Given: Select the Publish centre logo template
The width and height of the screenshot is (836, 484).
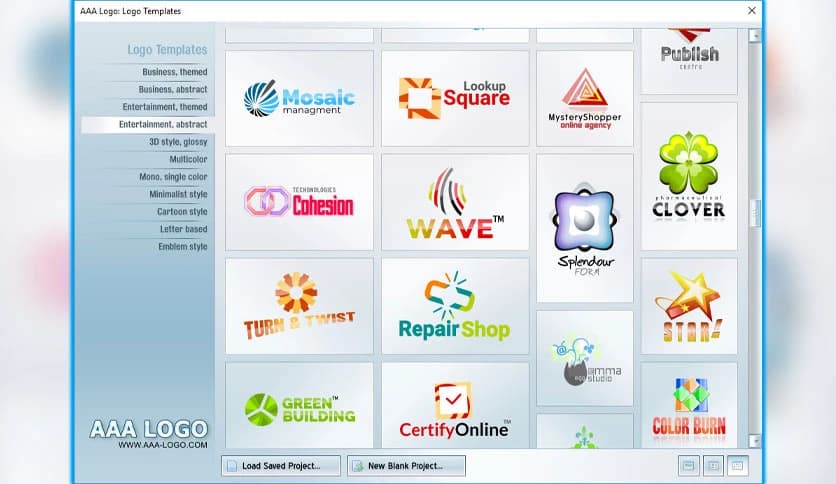Looking at the screenshot, I should (689, 61).
